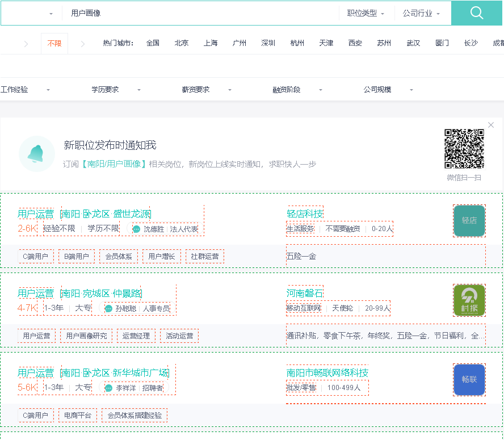Open the 职位类型 dropdown
Viewport: 504px width, 440px height.
(x=366, y=13)
